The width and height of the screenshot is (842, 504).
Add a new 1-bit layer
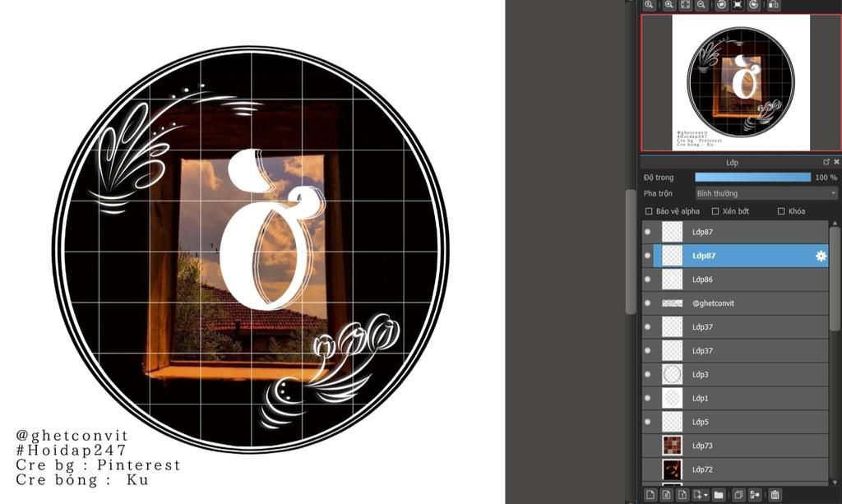point(682,495)
